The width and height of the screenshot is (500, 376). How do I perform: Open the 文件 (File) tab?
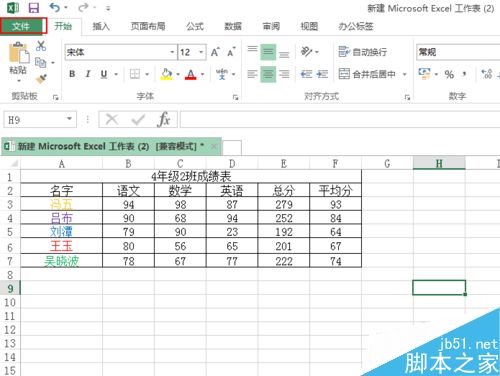point(21,26)
